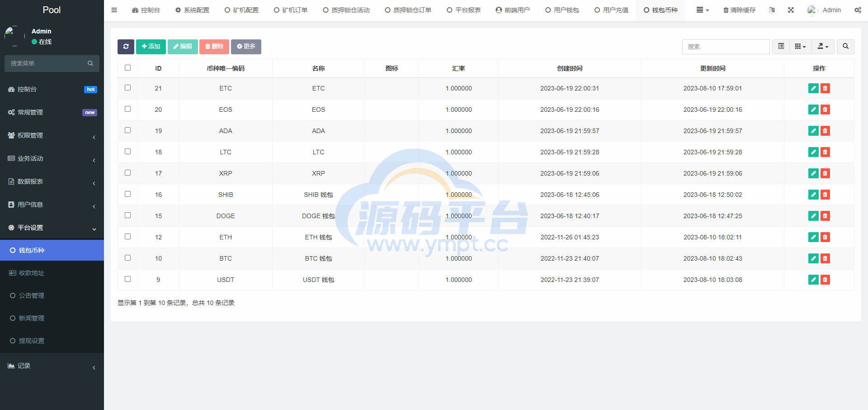Check the checkbox for ID 16 SHIB row
The image size is (868, 410).
pos(127,194)
